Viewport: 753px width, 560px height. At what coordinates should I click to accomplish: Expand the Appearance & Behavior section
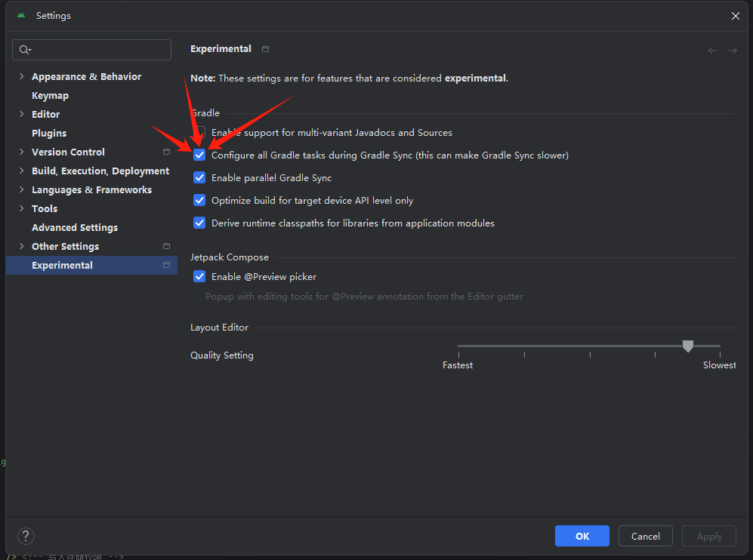coord(20,76)
